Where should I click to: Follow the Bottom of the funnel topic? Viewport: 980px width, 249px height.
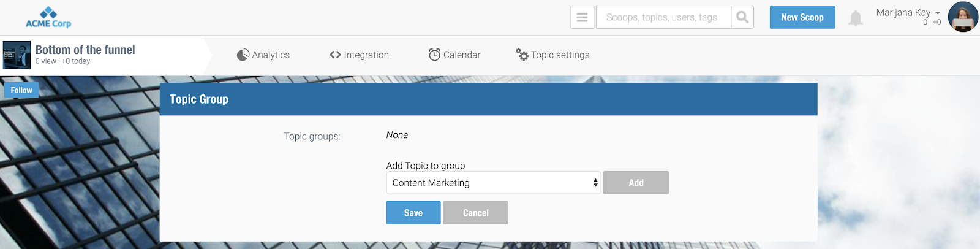(21, 90)
